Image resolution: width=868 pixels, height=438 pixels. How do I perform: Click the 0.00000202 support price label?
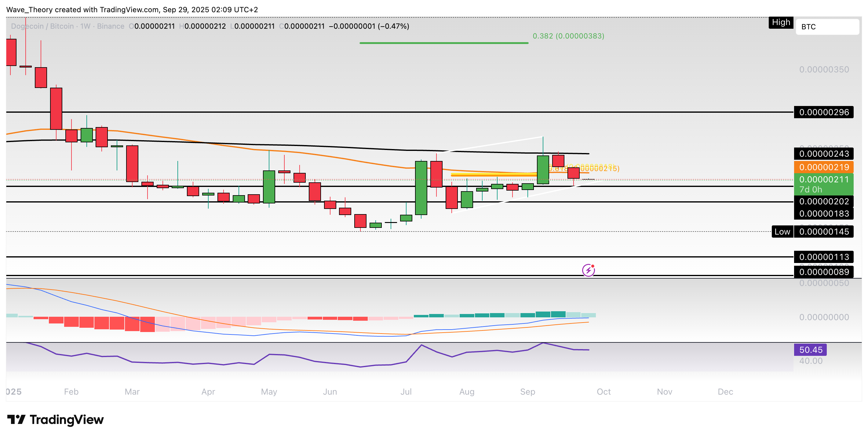point(823,202)
